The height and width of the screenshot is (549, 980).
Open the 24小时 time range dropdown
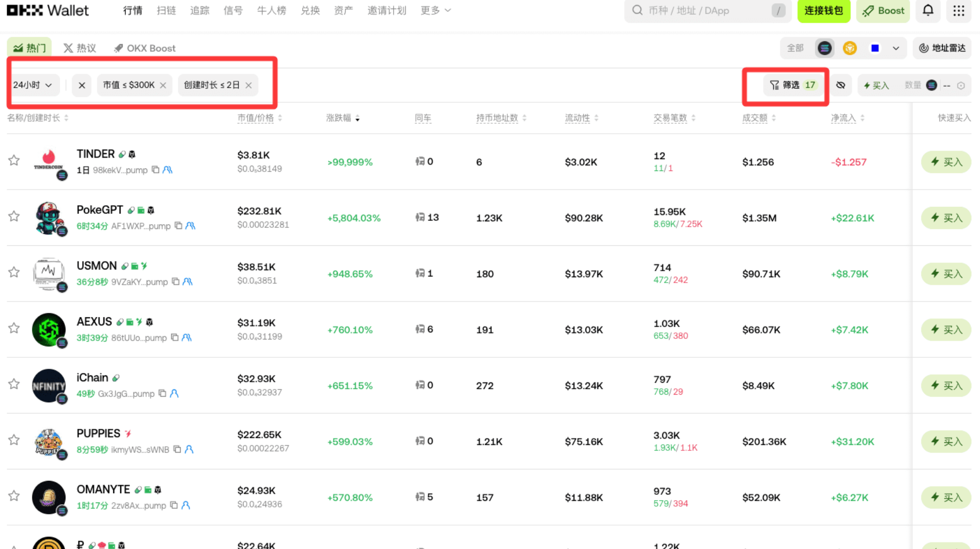tap(32, 85)
